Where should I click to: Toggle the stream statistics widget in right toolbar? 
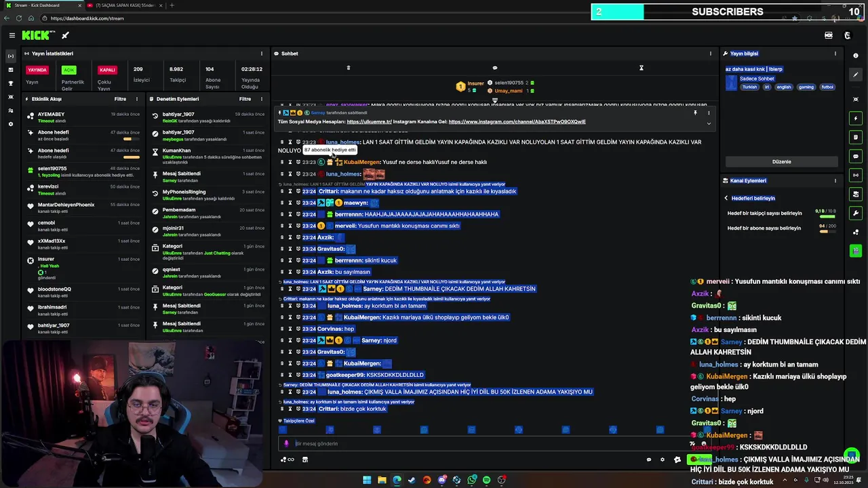[856, 176]
